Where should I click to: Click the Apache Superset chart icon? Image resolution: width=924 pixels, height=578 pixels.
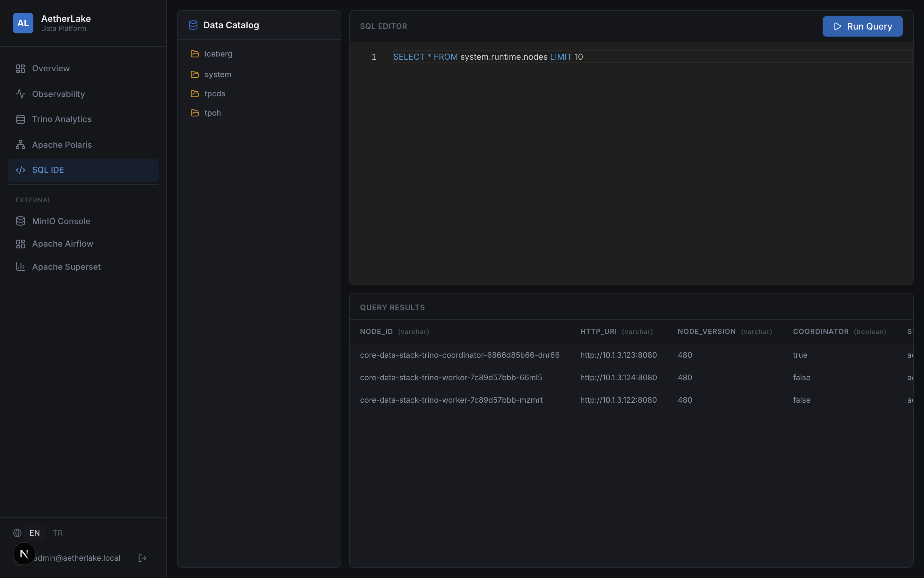pyautogui.click(x=21, y=267)
